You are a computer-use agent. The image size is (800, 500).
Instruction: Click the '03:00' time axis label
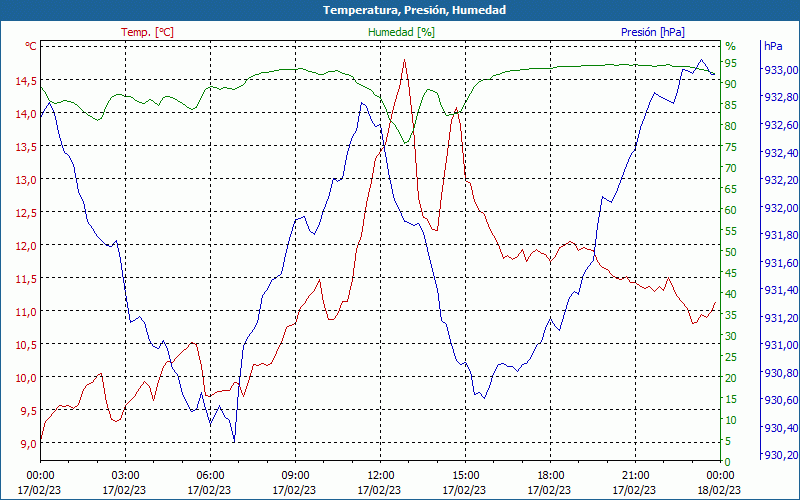tap(125, 476)
